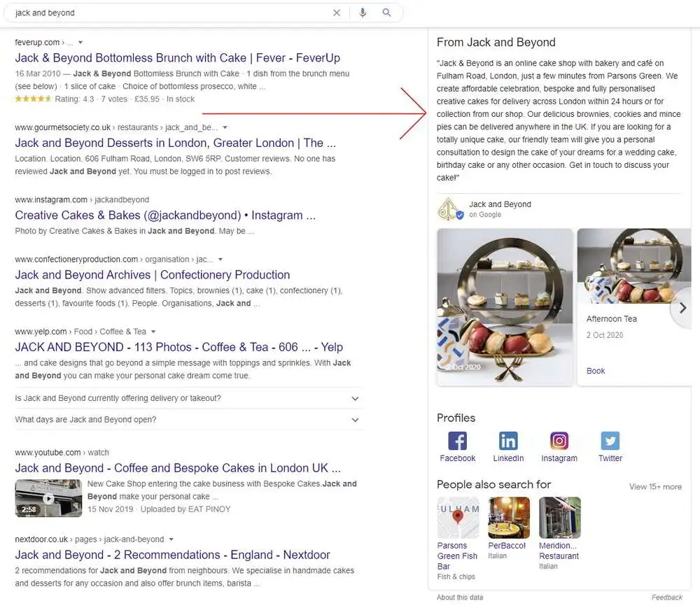Open the feverup.com result options arrow
Image resolution: width=700 pixels, height=608 pixels.
(x=80, y=43)
